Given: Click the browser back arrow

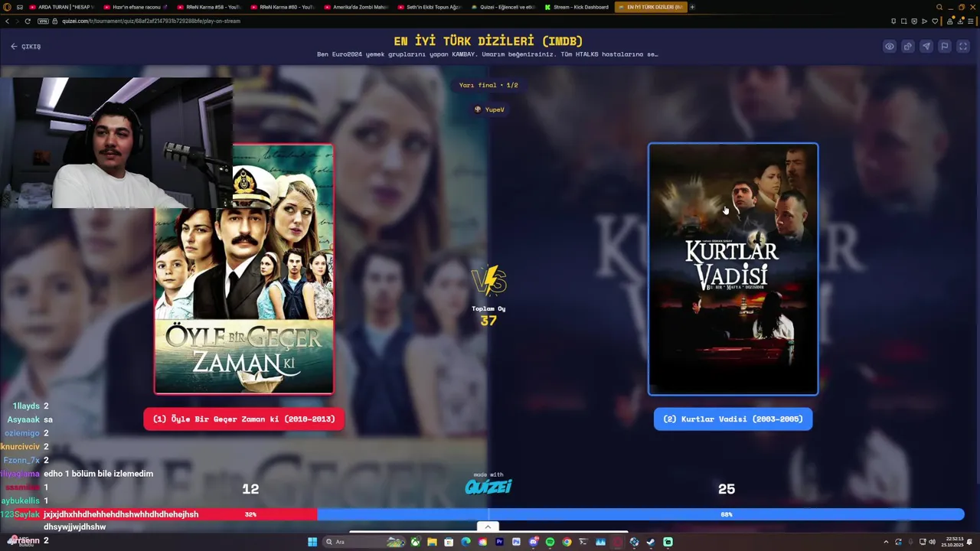Looking at the screenshot, I should [8, 21].
